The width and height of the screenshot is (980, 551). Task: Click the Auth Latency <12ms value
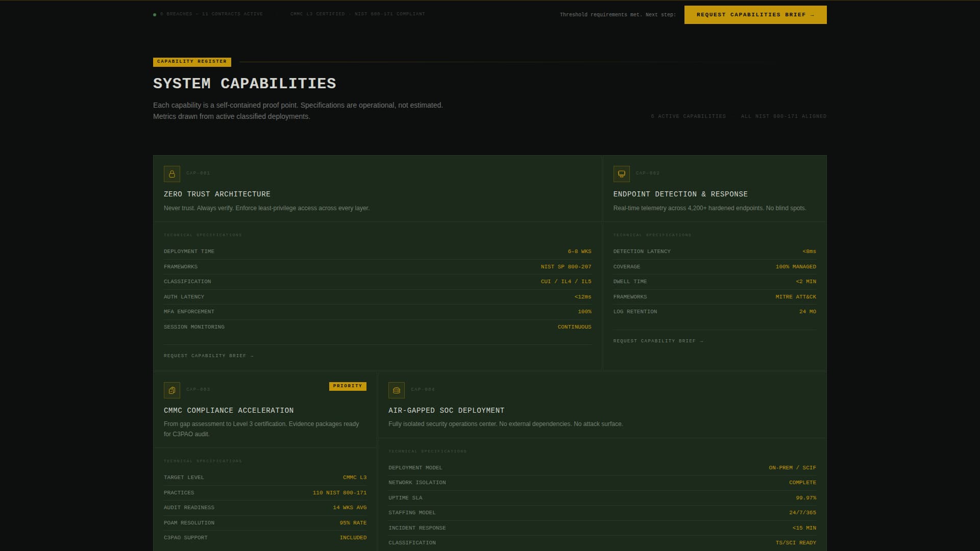point(583,297)
